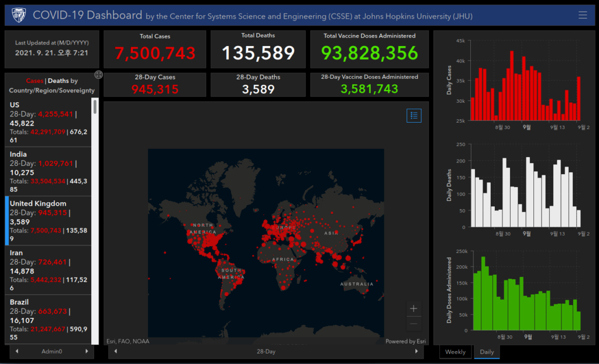
Task: Select Iran in the country list
Action: (48, 270)
